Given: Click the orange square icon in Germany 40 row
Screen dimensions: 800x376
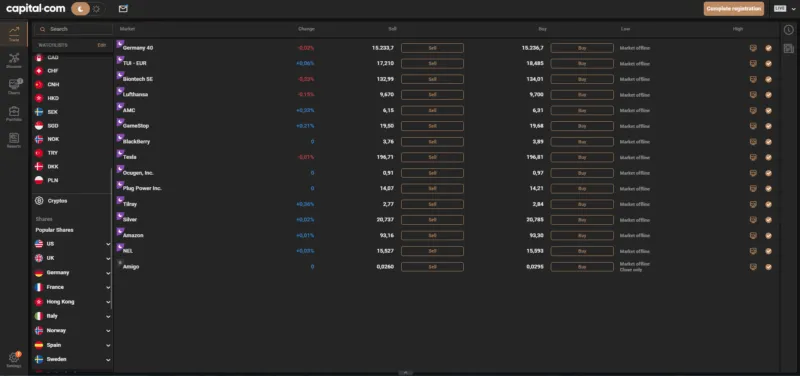Looking at the screenshot, I should [x=753, y=48].
